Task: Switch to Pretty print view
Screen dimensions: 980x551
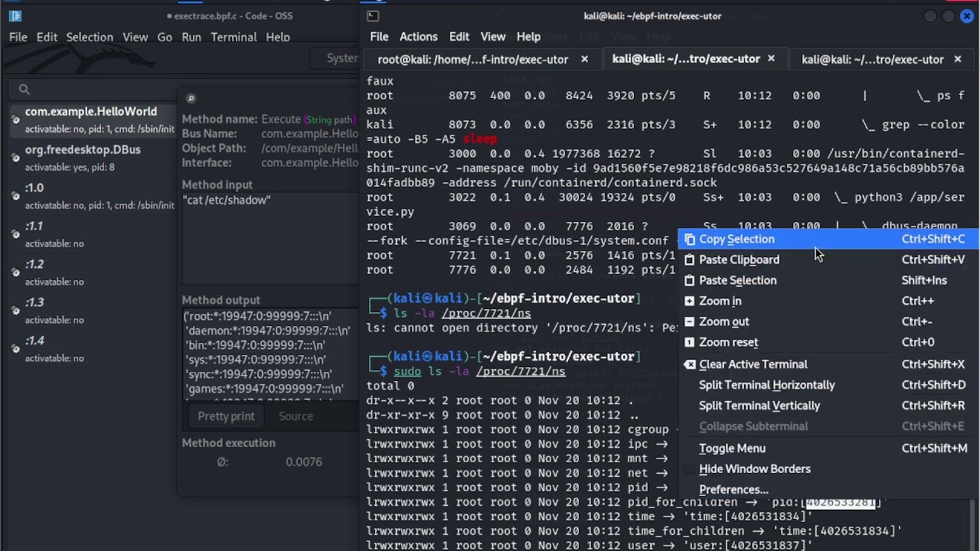Action: pos(226,416)
